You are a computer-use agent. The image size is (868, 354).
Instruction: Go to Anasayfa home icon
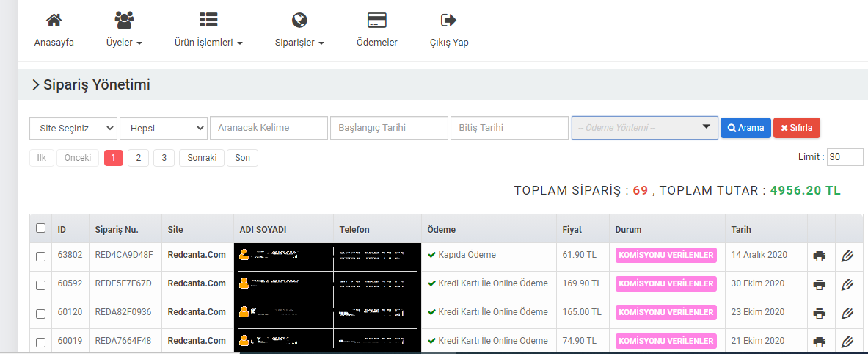54,21
